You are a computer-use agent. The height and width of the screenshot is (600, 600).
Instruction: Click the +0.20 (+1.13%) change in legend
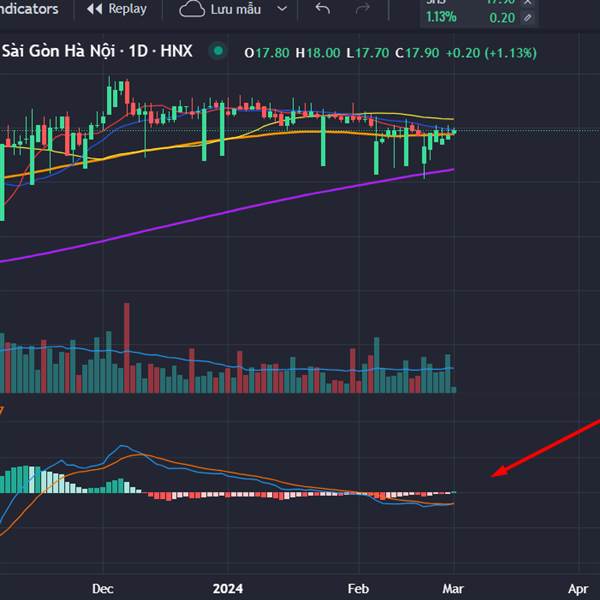pos(491,53)
